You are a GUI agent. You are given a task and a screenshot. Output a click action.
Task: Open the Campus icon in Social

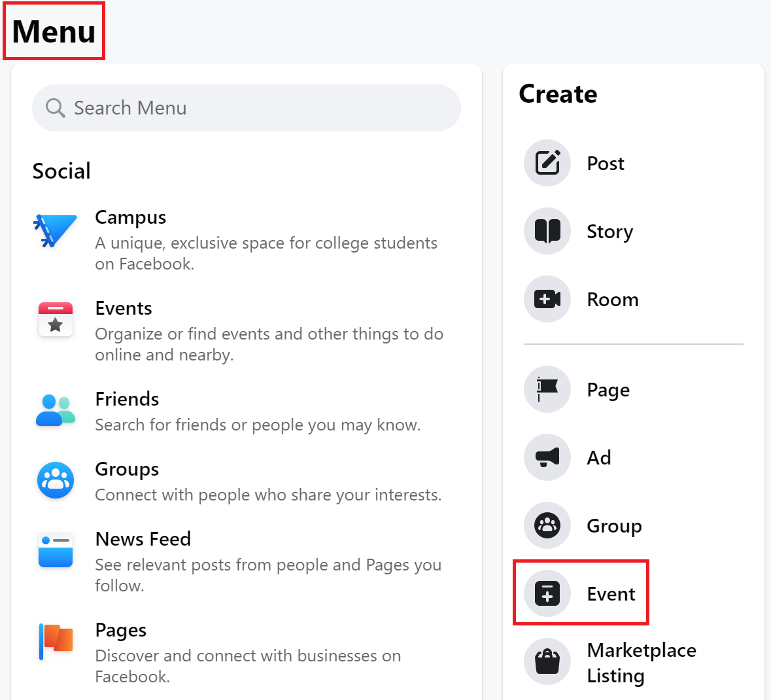click(x=56, y=230)
